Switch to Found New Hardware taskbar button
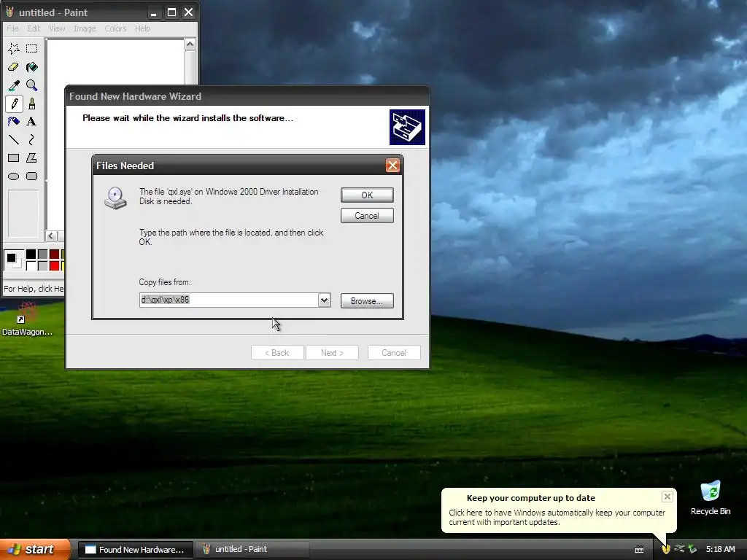747x560 pixels. pos(135,550)
